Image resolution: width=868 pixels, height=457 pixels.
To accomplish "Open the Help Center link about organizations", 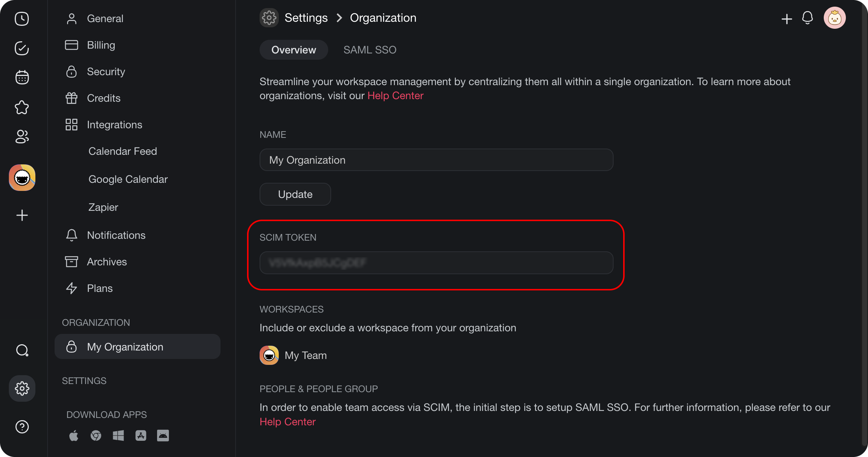I will [395, 95].
